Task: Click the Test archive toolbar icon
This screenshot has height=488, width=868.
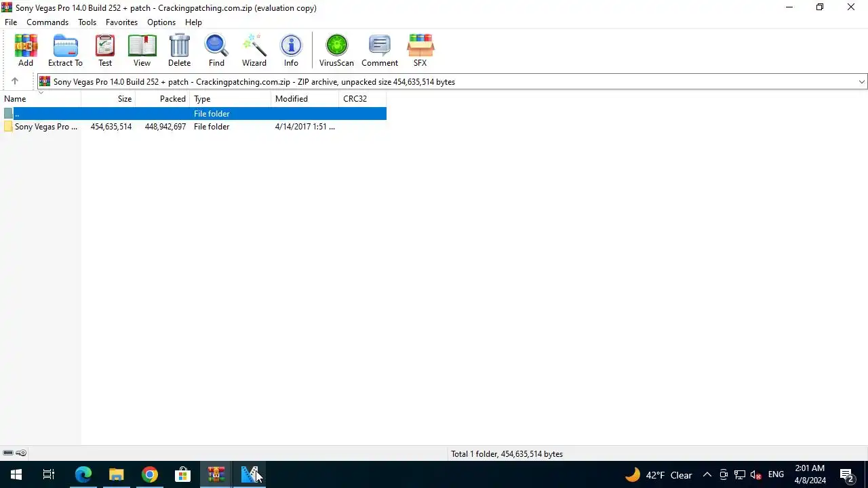Action: pyautogui.click(x=105, y=50)
